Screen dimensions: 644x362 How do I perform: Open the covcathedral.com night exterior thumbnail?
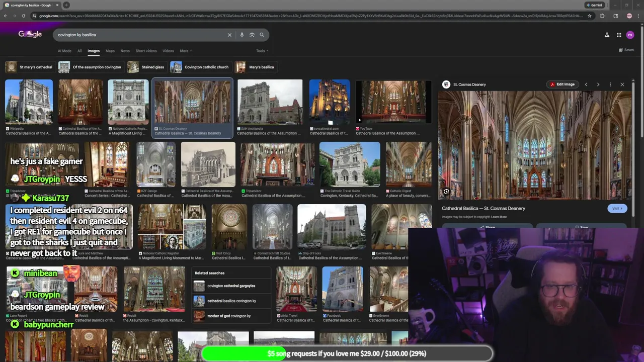coord(330,102)
